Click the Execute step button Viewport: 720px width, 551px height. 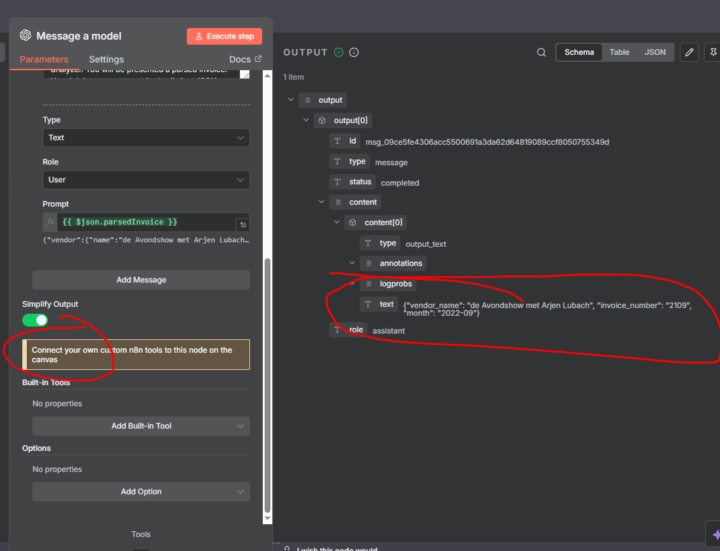pos(224,36)
